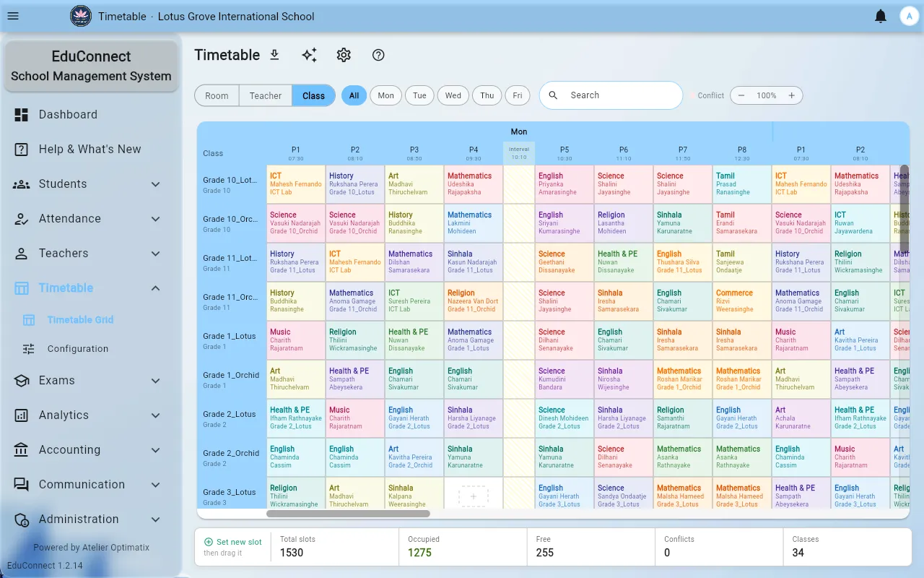This screenshot has height=578, width=924.
Task: Filter the timetable to Mon
Action: click(386, 95)
